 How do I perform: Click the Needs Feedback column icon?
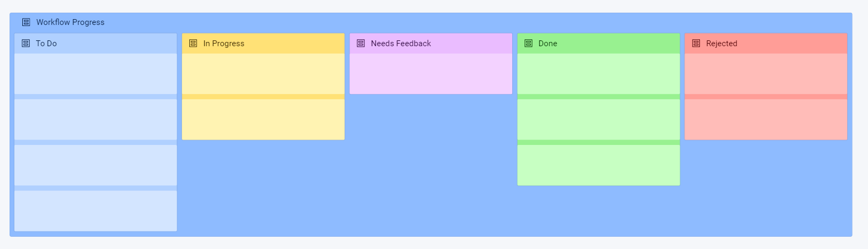361,44
